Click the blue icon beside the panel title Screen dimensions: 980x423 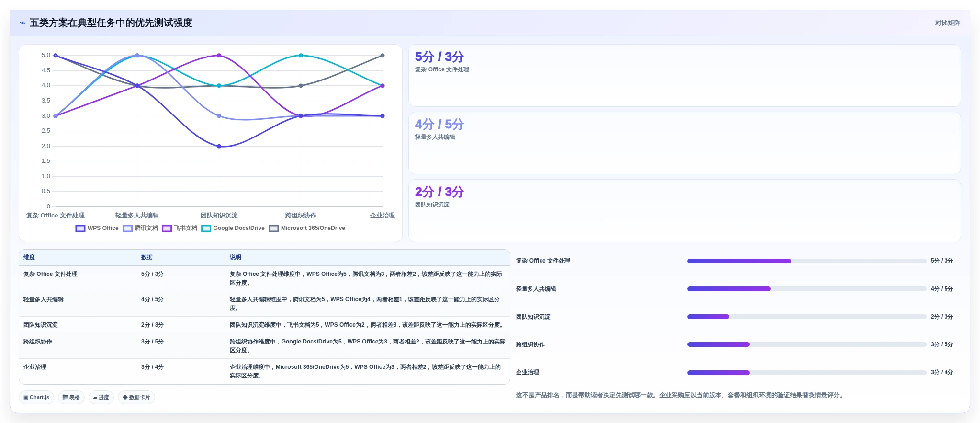(23, 23)
